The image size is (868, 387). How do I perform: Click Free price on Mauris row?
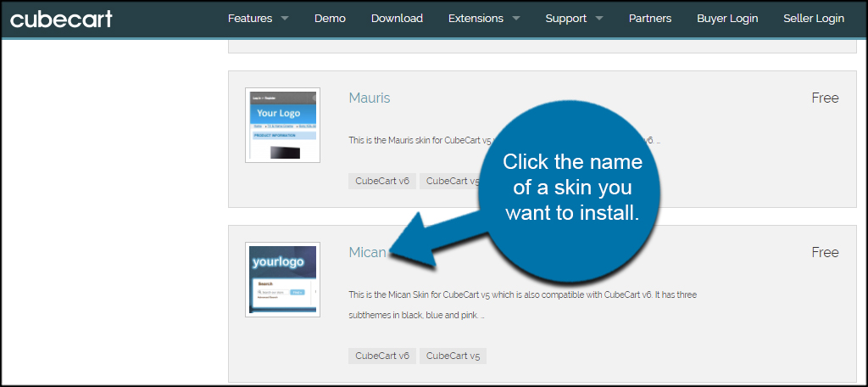825,98
